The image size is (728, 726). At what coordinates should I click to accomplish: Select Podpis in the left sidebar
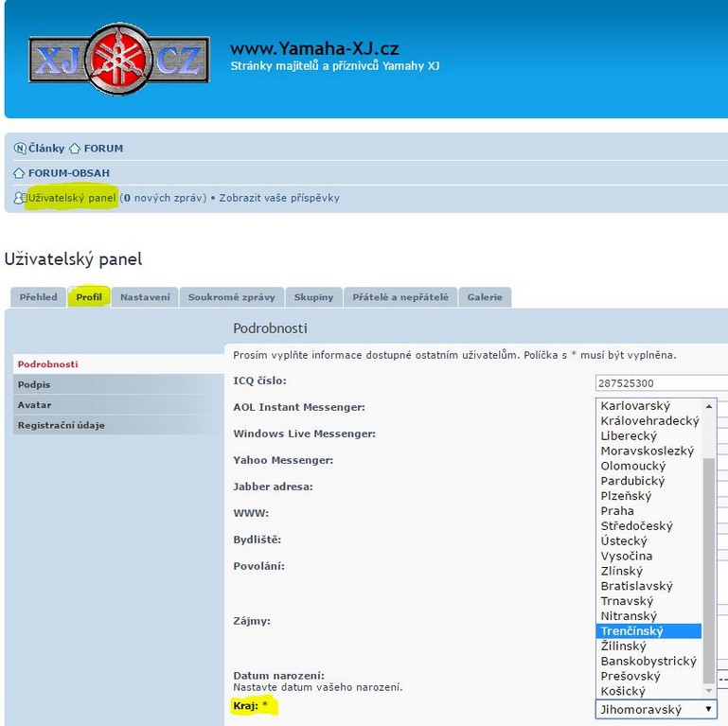pos(34,384)
